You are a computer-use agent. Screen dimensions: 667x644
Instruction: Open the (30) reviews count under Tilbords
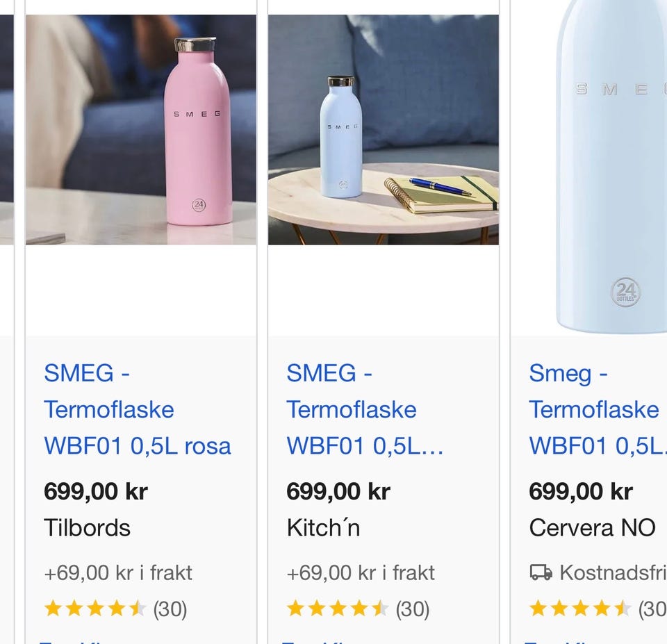170,609
